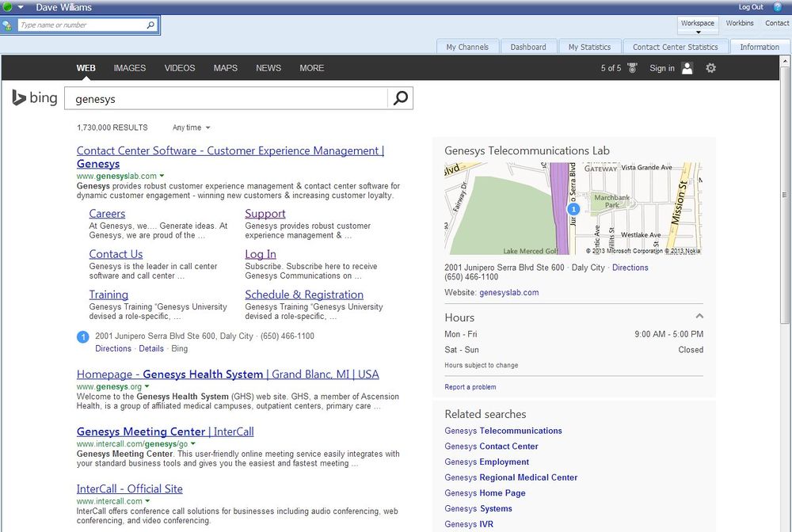
Task: Click the magnifier in the name/number field
Action: [x=150, y=25]
